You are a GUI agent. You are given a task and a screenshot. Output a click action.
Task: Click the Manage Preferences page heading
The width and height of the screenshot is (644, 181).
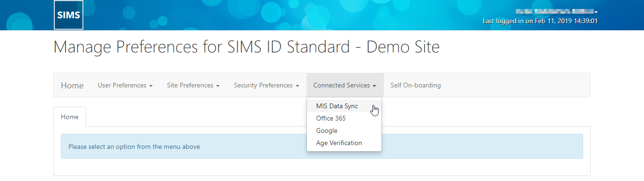pos(247,47)
